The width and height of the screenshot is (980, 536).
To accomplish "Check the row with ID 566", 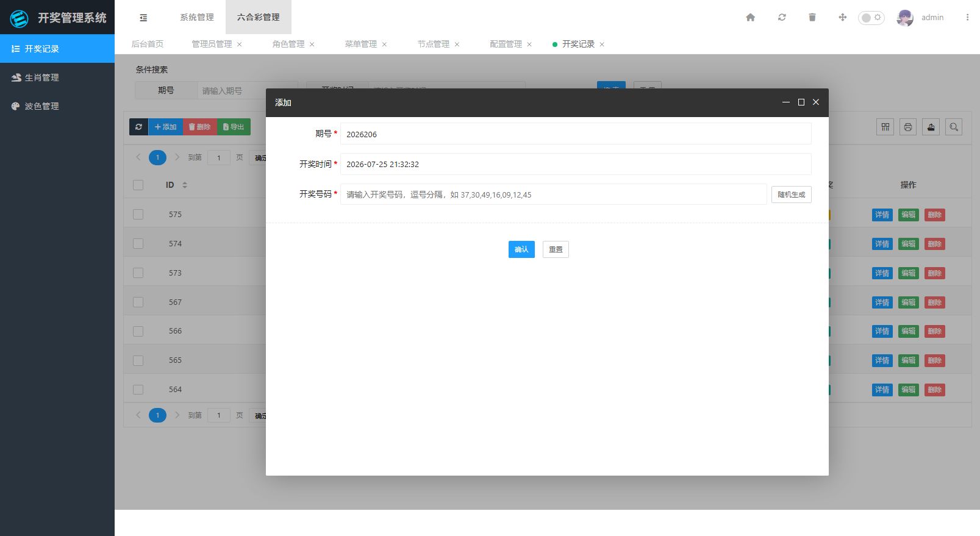I will [x=138, y=331].
